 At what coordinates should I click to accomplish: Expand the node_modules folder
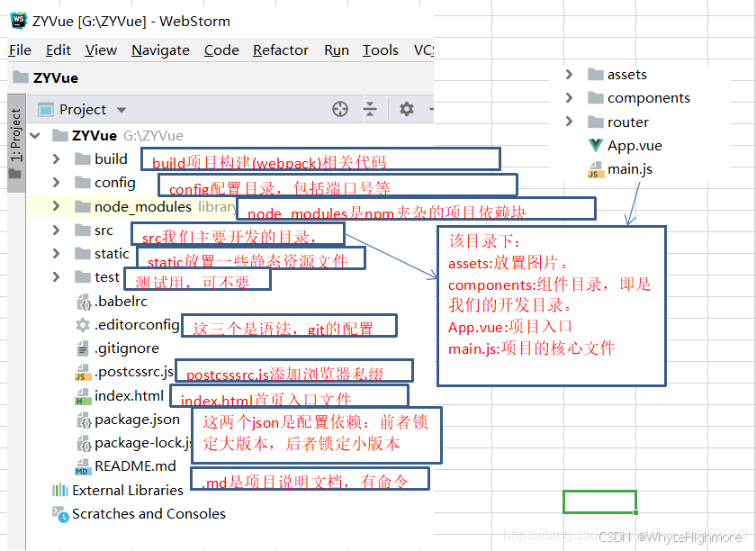[56, 206]
